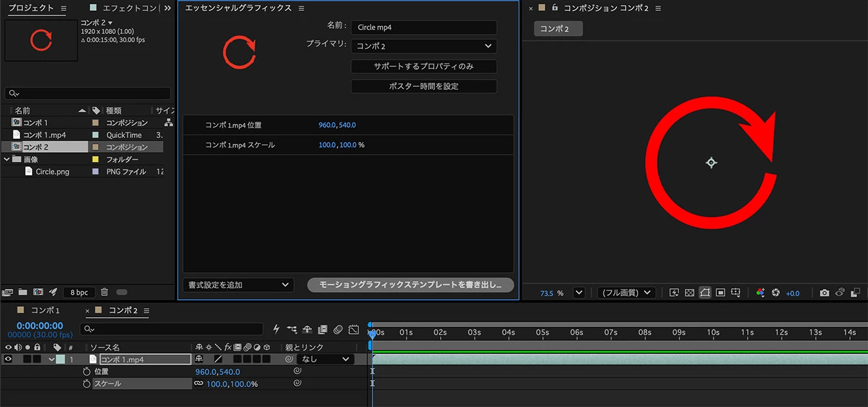
Task: Click the new composition icon in Project footer
Action: tap(38, 292)
